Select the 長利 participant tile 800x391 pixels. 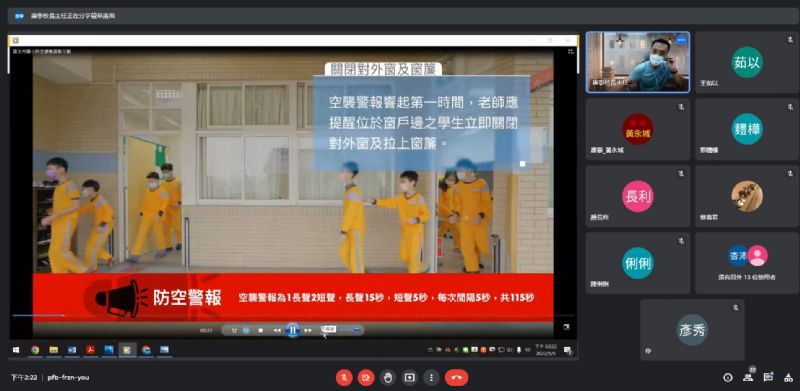[x=638, y=197]
